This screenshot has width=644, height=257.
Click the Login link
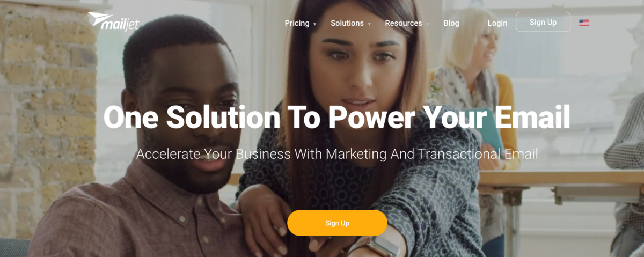tap(497, 23)
